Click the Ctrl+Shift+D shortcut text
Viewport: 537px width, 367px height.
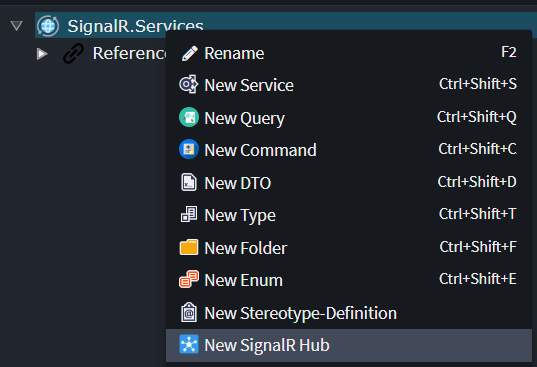coord(477,182)
